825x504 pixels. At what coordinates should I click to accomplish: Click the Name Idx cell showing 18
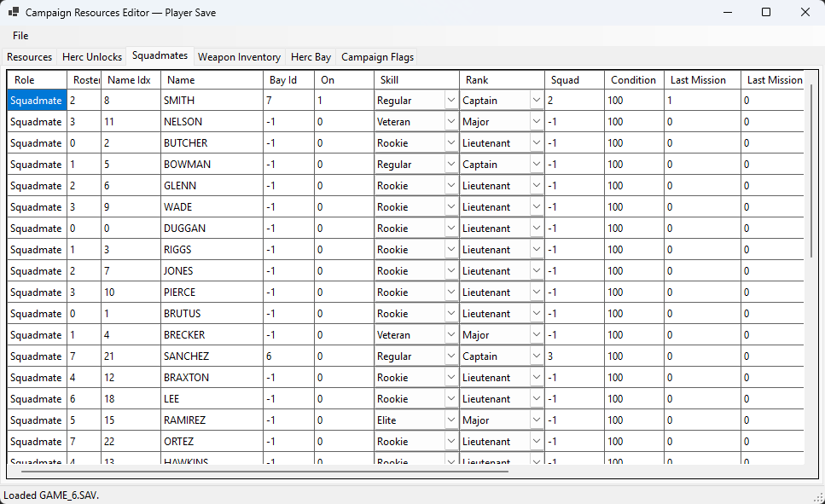[131, 399]
